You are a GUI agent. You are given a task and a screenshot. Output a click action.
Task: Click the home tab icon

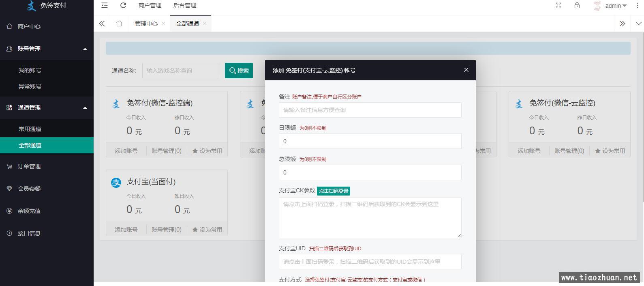click(x=119, y=24)
